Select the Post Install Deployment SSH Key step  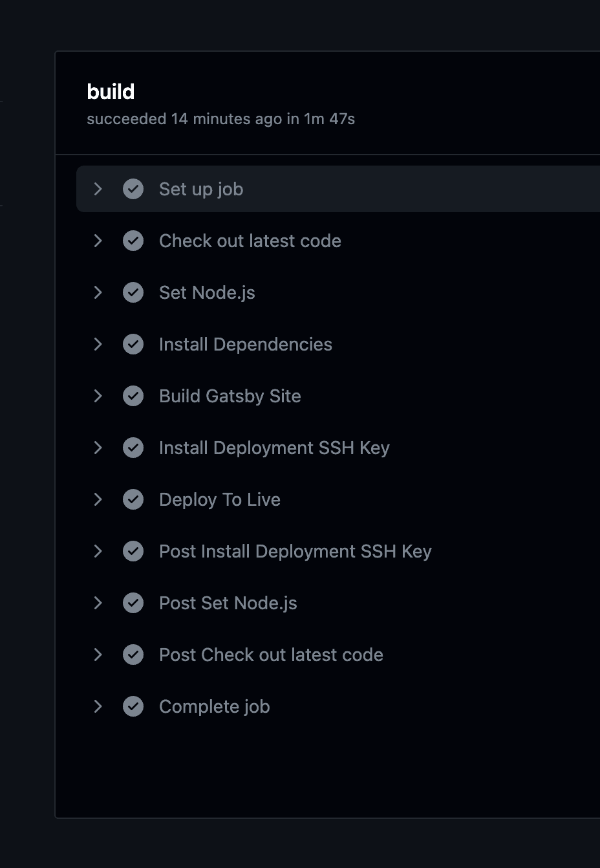pyautogui.click(x=295, y=551)
